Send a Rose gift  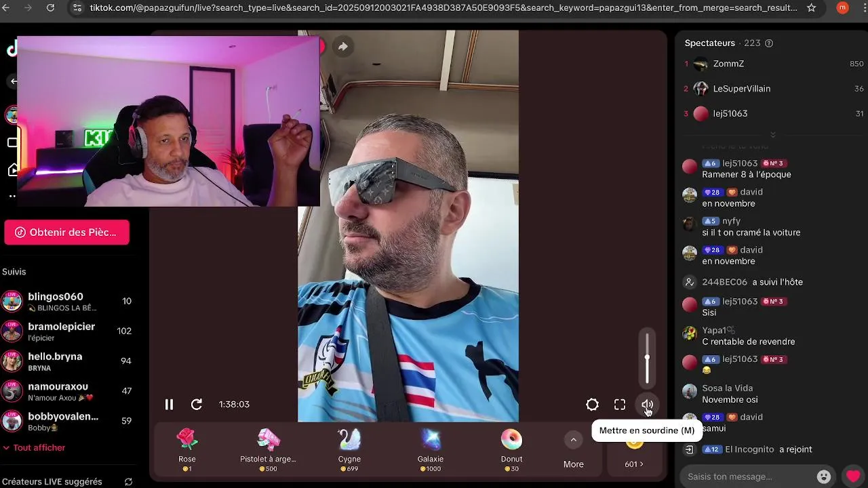click(187, 449)
